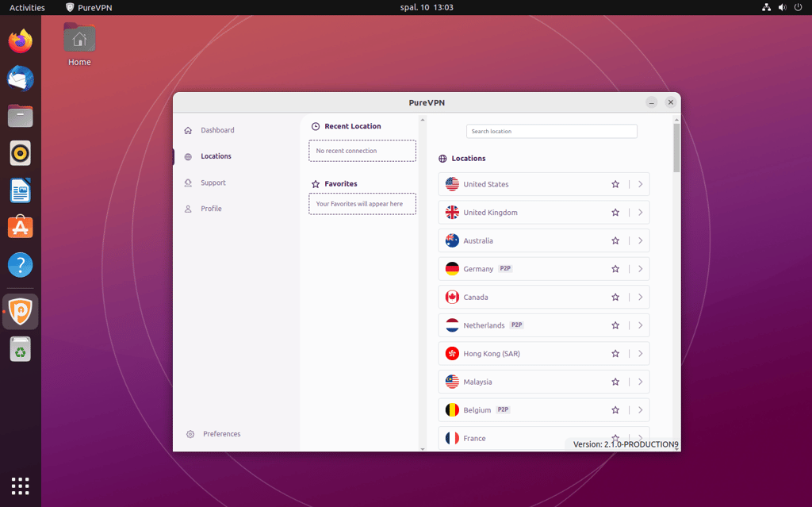
Task: Click the volume icon in top bar
Action: [783, 7]
